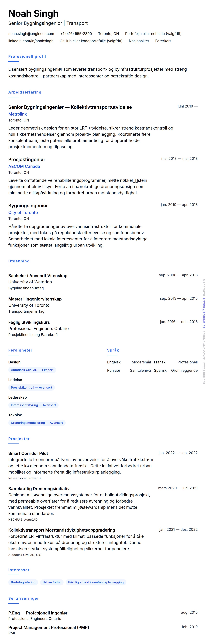Select the Interessentstyring — Avansert tag

(33, 405)
